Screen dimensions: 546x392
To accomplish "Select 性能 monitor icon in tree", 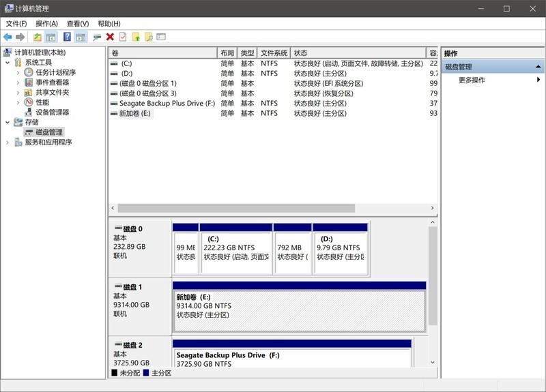I will click(29, 102).
